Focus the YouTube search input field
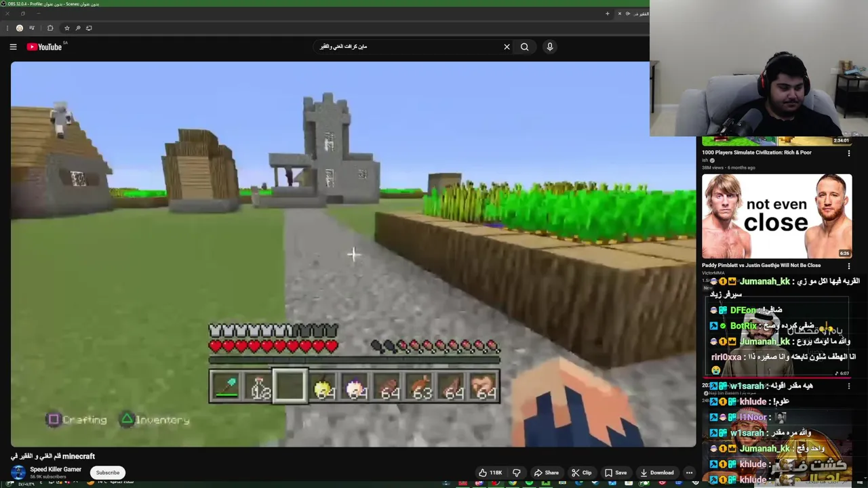Screen dimensions: 868x488 tap(407, 47)
